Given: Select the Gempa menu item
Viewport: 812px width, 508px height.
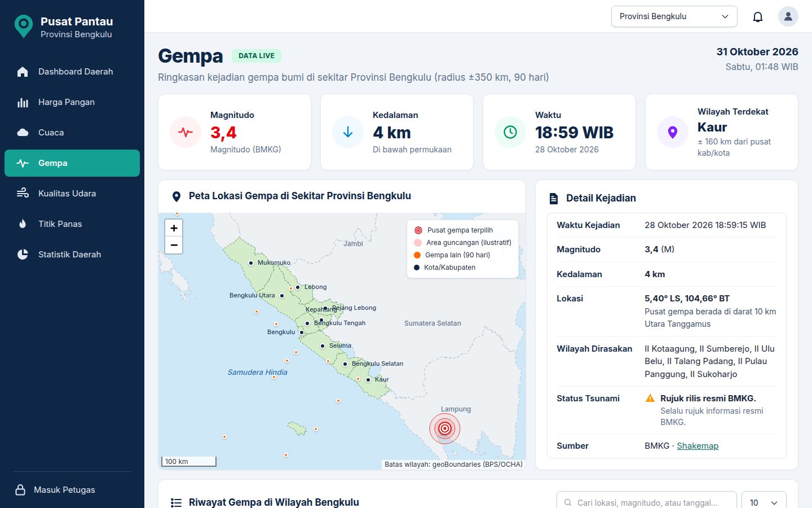Looking at the screenshot, I should coord(72,163).
